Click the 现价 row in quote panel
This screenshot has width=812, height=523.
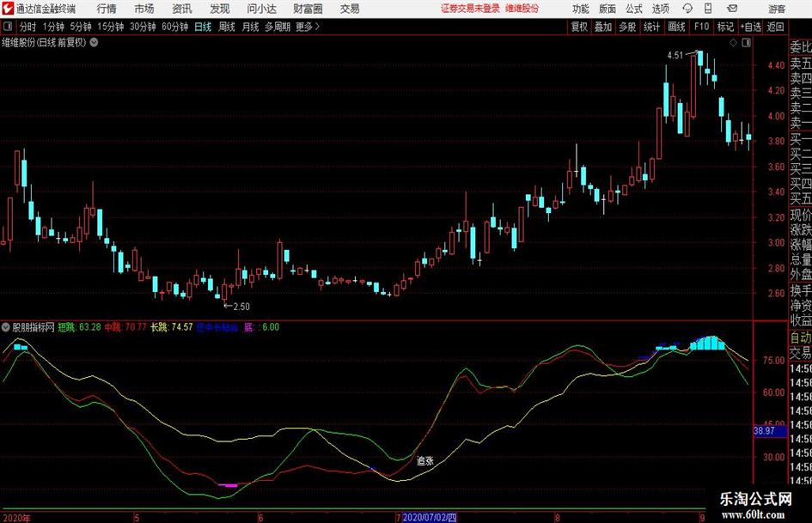tap(801, 215)
